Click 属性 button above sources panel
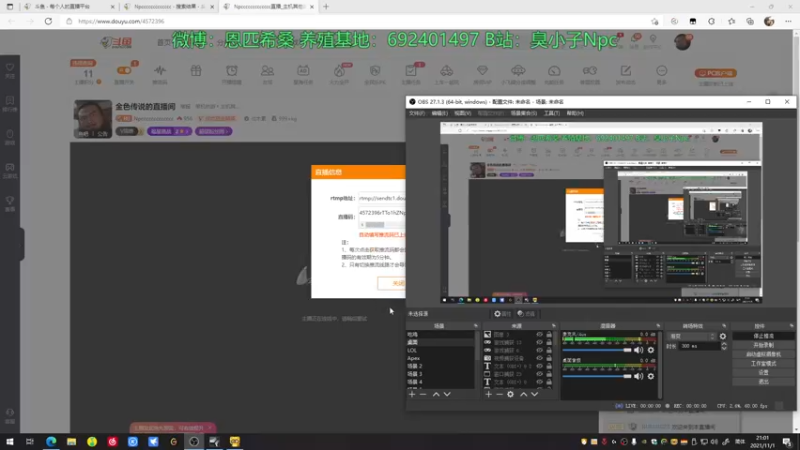This screenshot has height=450, width=800. (502, 314)
